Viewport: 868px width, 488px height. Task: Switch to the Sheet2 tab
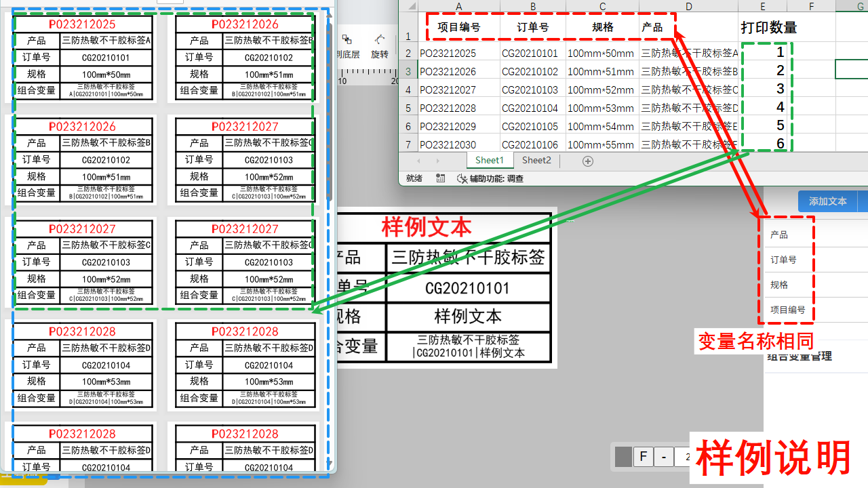tap(536, 161)
